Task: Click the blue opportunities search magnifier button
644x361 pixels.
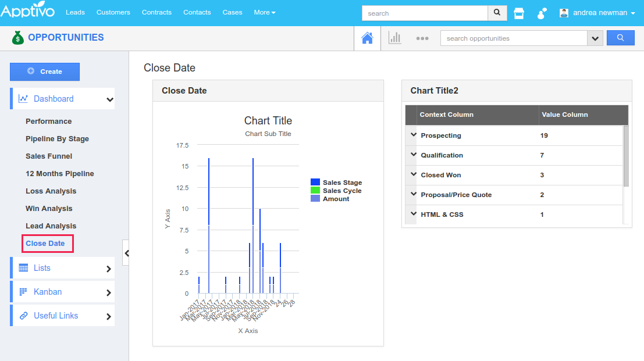Action: click(x=620, y=38)
